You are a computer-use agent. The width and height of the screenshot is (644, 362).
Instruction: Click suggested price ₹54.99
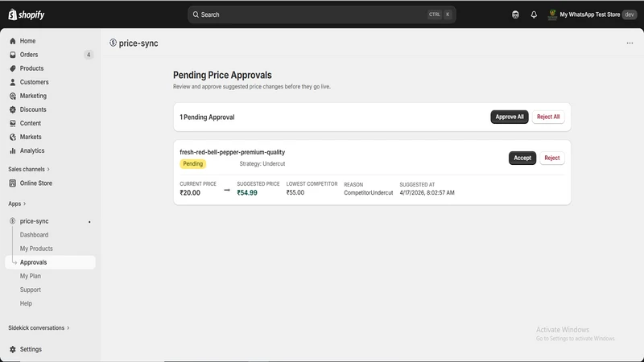tap(247, 193)
